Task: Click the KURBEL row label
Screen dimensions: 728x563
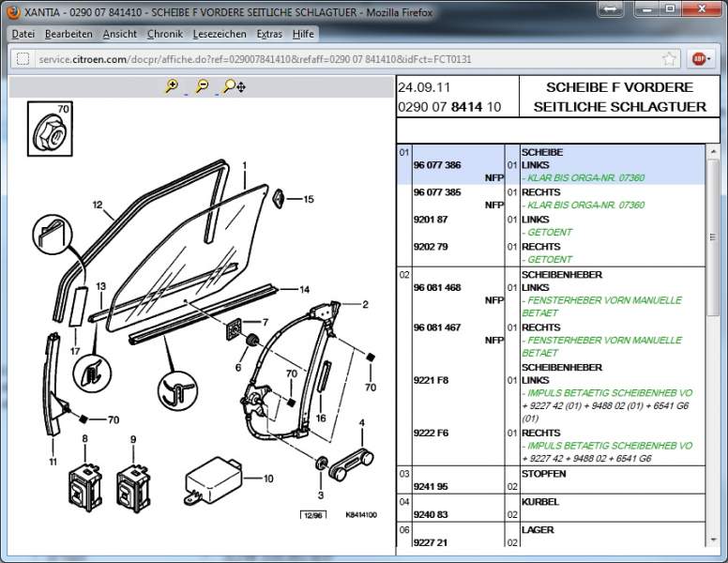Action: pos(540,502)
